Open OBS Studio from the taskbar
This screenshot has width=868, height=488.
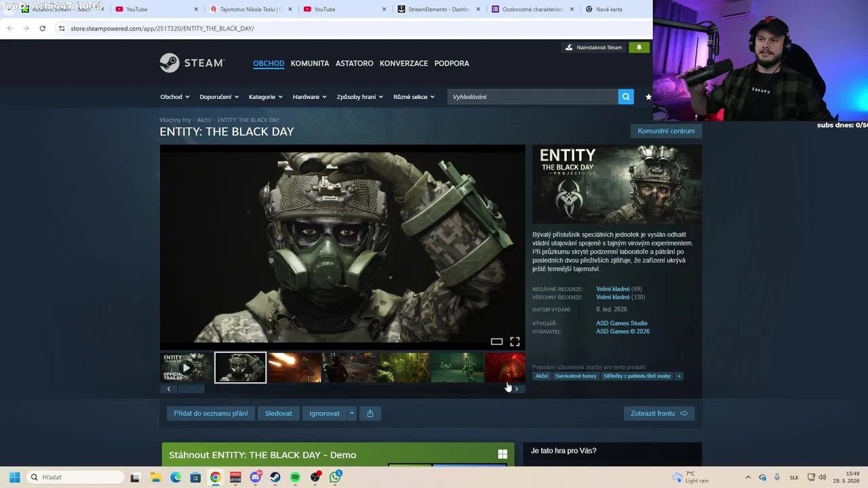click(x=315, y=477)
